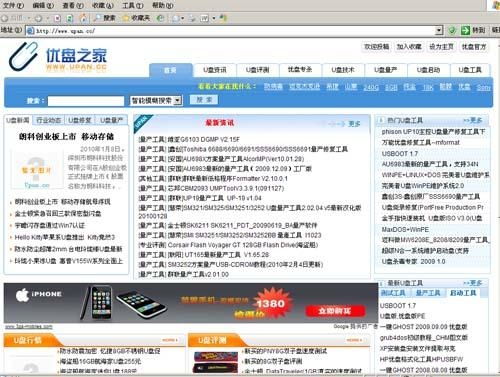The width and height of the screenshot is (500, 377).
Task: Open the 文件(F) menu
Action: point(13,5)
